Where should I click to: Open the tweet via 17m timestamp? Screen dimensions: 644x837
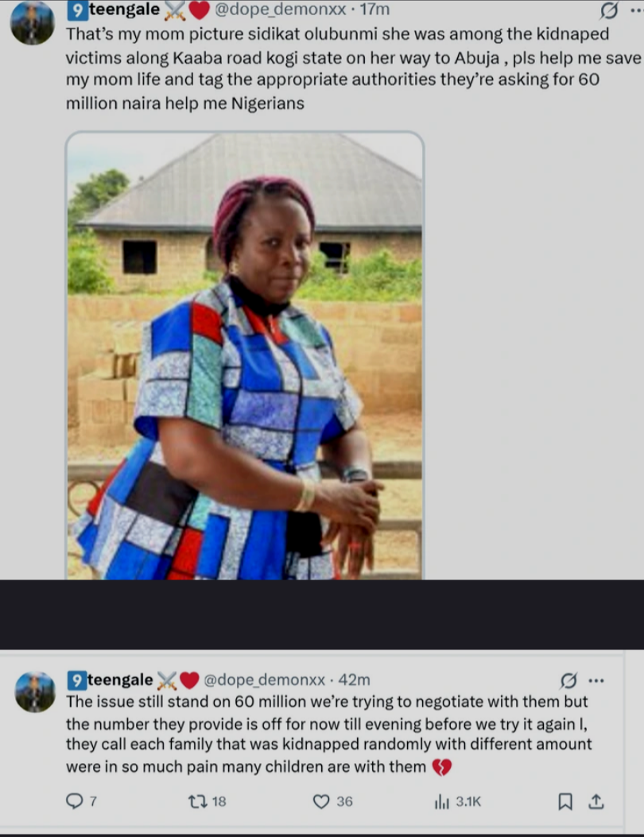pos(374,10)
